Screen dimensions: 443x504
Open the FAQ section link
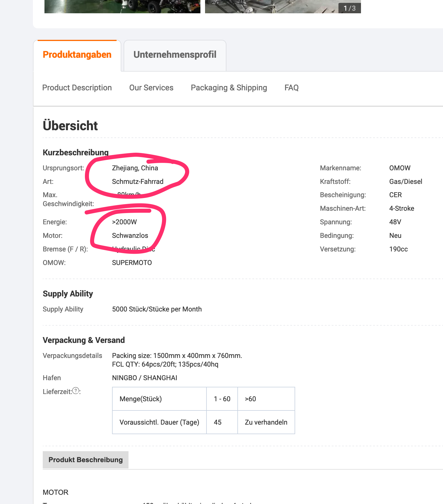pyautogui.click(x=291, y=88)
